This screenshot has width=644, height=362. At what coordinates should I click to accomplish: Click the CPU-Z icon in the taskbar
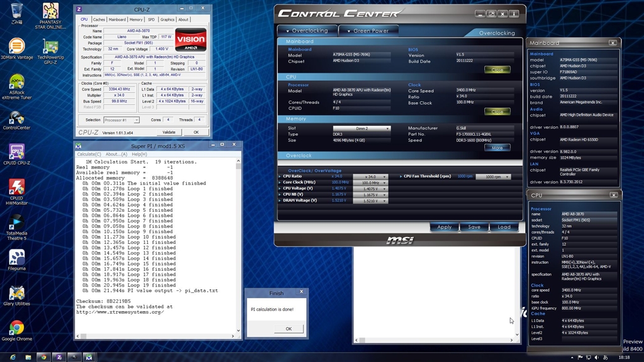pyautogui.click(x=58, y=357)
